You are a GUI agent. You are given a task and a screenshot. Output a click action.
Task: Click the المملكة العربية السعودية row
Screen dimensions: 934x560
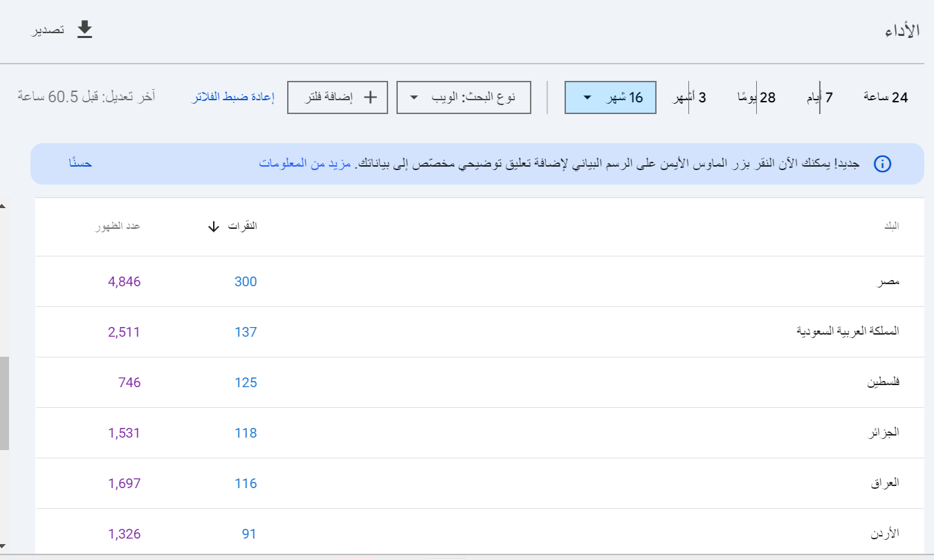tap(479, 332)
